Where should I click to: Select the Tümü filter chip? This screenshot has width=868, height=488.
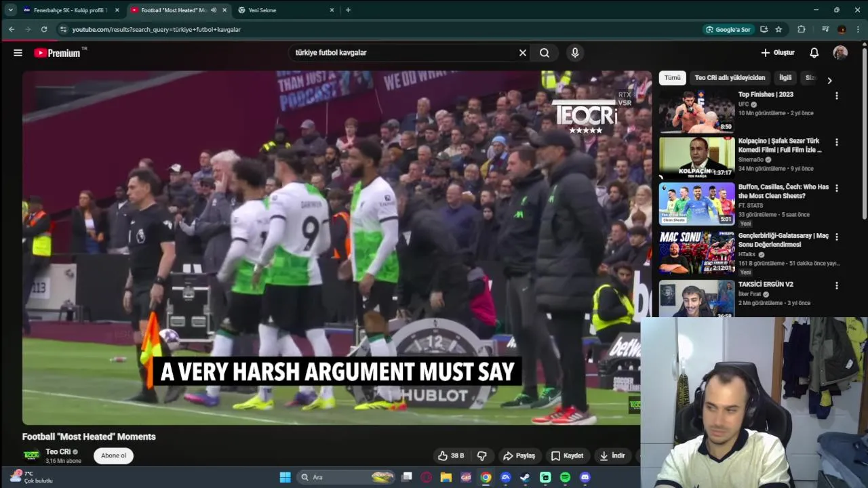pos(672,78)
